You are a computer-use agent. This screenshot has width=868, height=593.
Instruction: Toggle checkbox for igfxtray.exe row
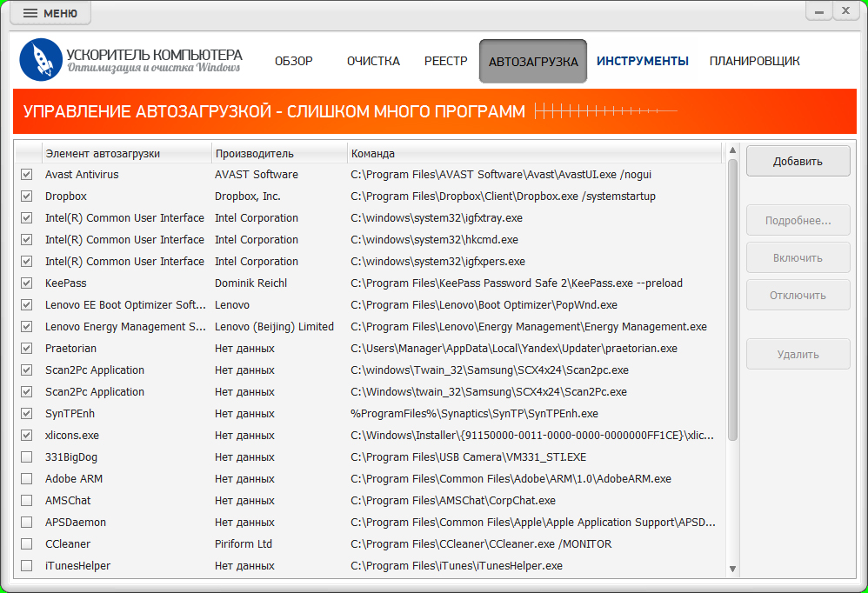coord(27,218)
